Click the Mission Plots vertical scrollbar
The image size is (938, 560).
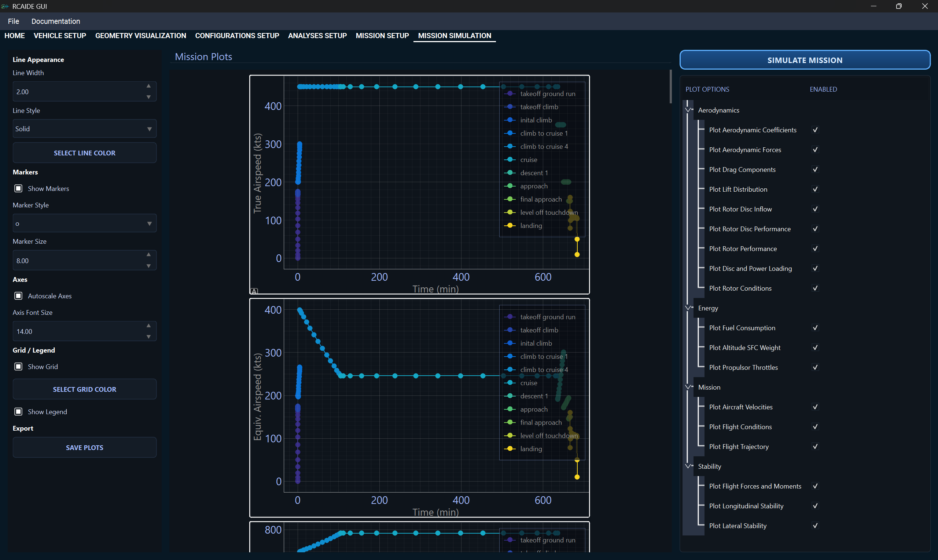(670, 86)
